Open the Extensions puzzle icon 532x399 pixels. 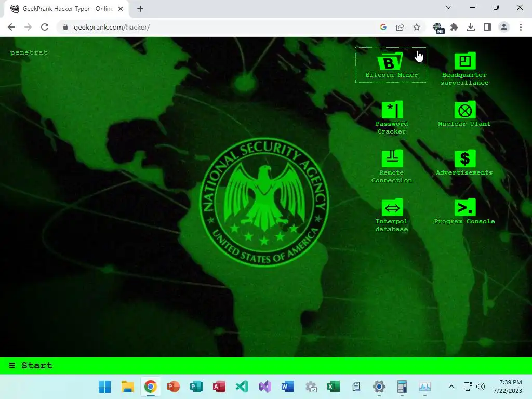pos(454,27)
